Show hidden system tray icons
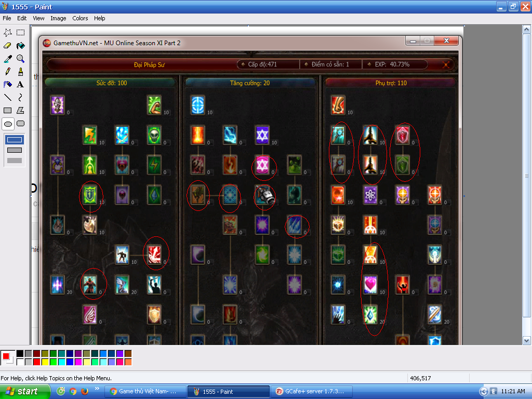 point(484,392)
